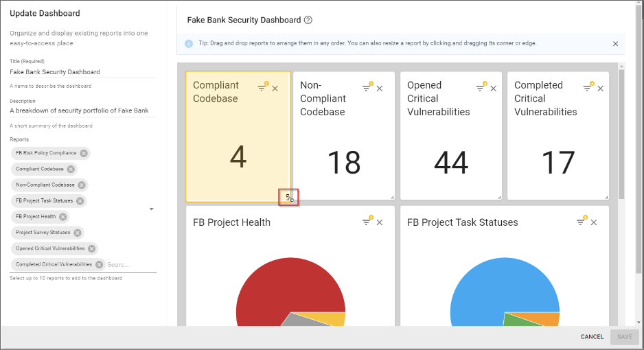Open filter icon on Opened Critical Vulnerabilities card
Viewport: 644px width, 350px height.
(481, 88)
